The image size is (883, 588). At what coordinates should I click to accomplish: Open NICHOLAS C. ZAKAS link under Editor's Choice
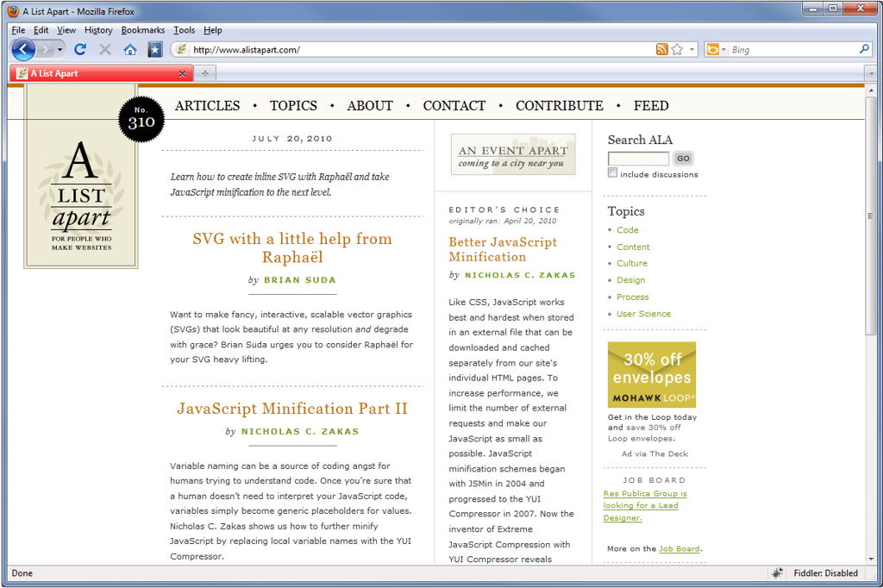[x=520, y=275]
